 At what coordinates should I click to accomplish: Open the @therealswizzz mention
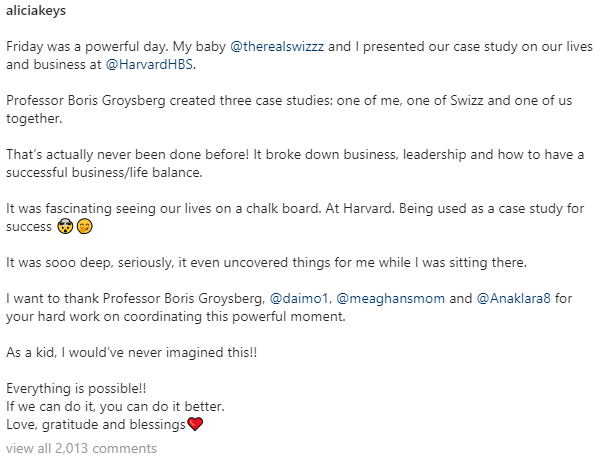point(277,46)
